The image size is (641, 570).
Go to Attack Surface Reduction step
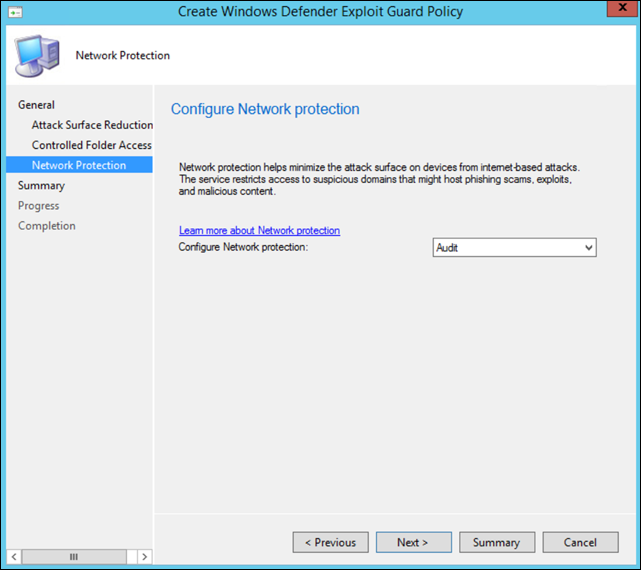92,125
